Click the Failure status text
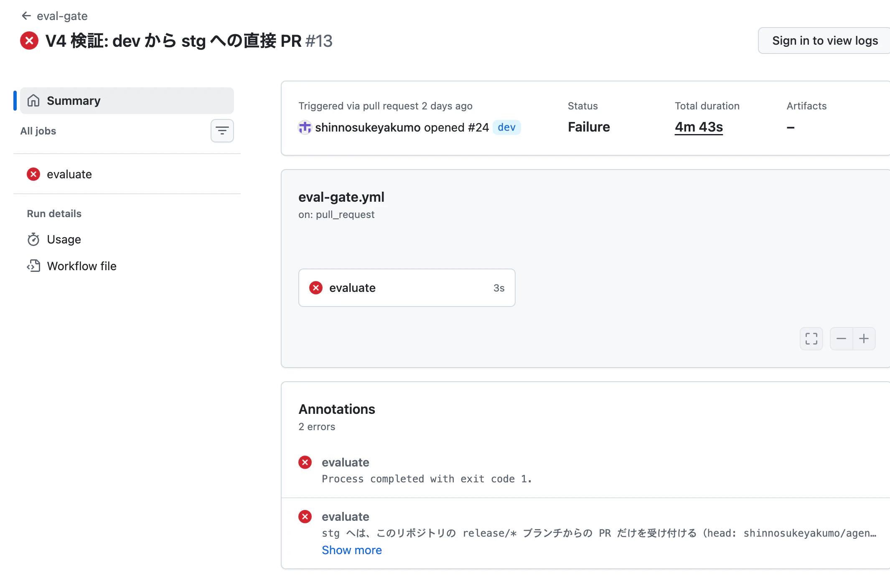The height and width of the screenshot is (588, 890). (589, 127)
